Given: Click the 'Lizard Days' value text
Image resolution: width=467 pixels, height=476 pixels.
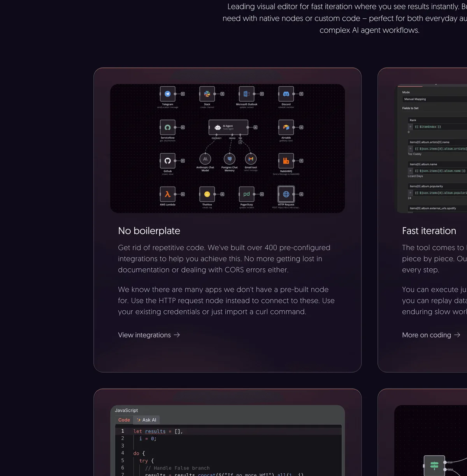Looking at the screenshot, I should pyautogui.click(x=415, y=176).
